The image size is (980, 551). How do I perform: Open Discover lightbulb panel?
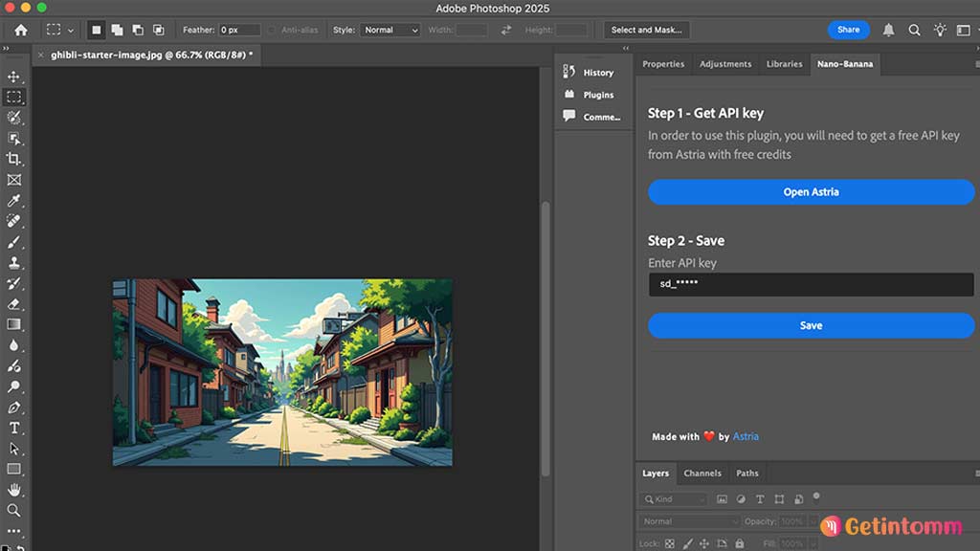(940, 30)
